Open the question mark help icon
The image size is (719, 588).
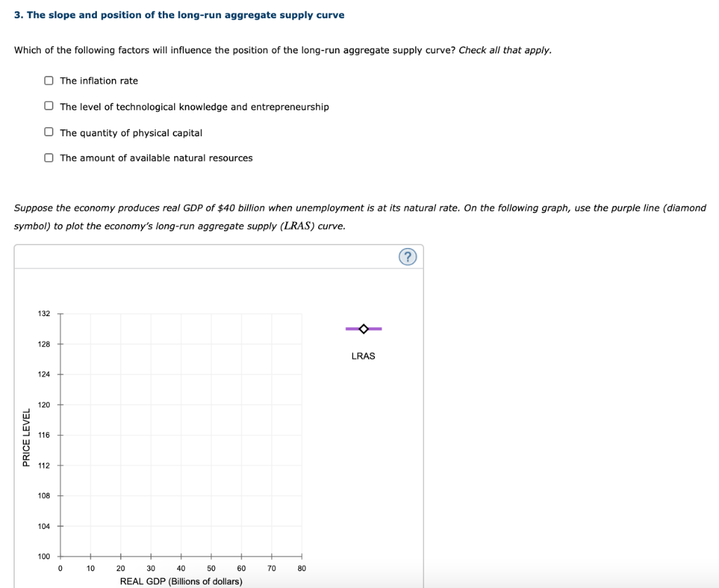click(x=408, y=256)
